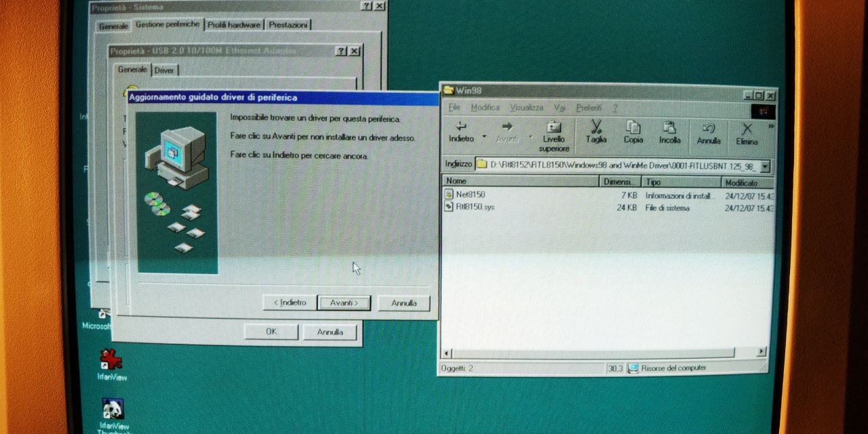
Task: Click the Indietro toolbar button in Explorer
Action: pyautogui.click(x=462, y=132)
